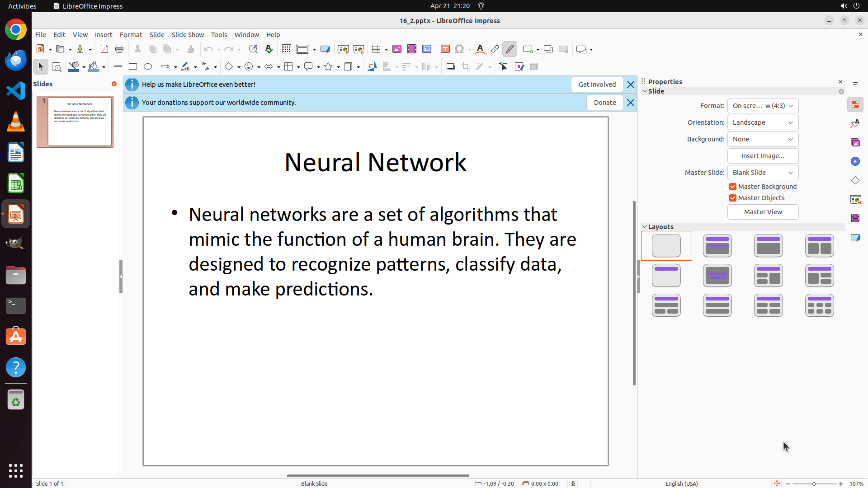Screen dimensions: 868x488
Task: Uncheck Master Objects checkbox
Action: 733,198
